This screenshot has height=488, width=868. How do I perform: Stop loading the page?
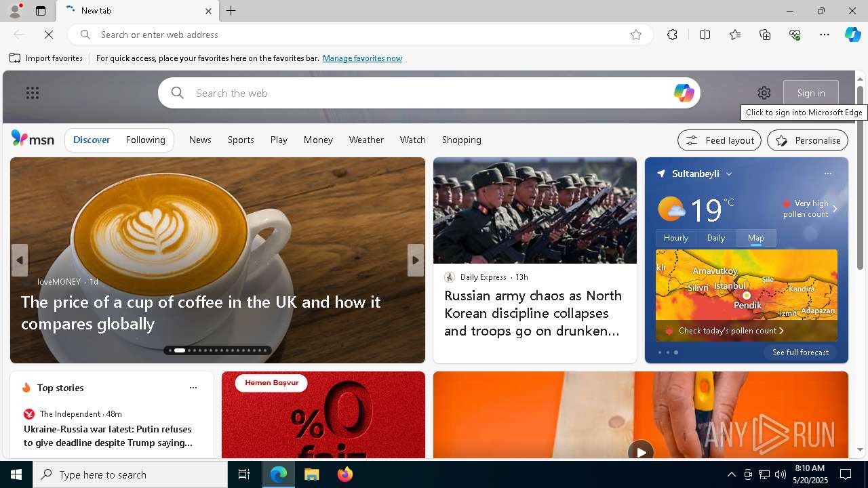coord(49,35)
